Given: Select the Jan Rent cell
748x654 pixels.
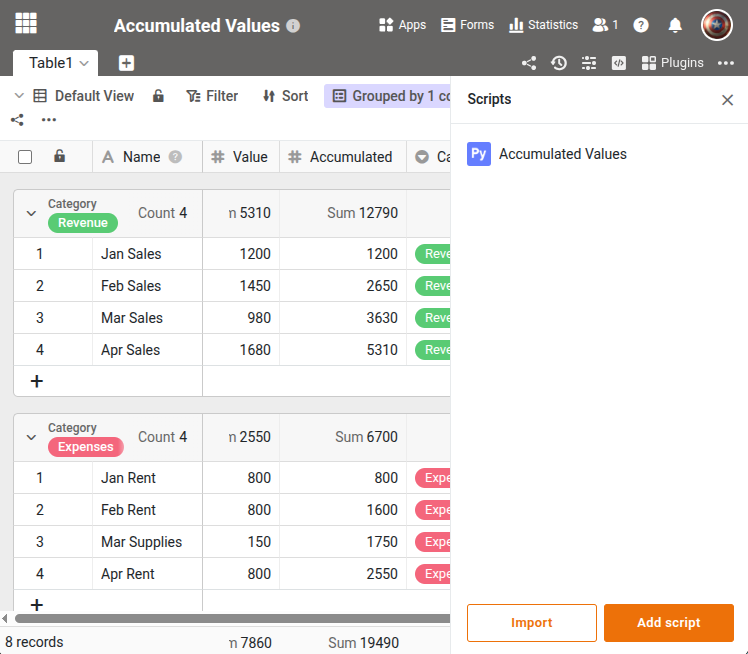Looking at the screenshot, I should click(147, 478).
